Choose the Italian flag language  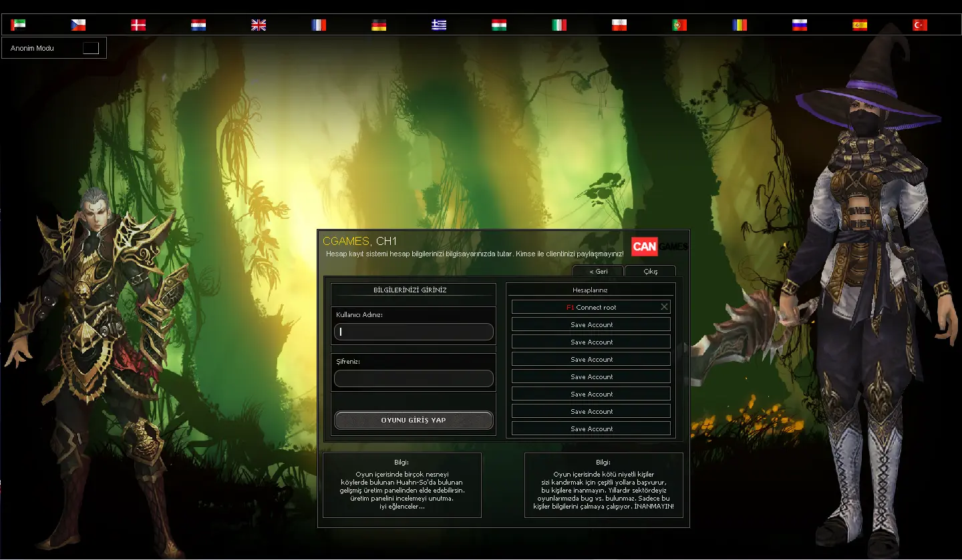[x=559, y=25]
